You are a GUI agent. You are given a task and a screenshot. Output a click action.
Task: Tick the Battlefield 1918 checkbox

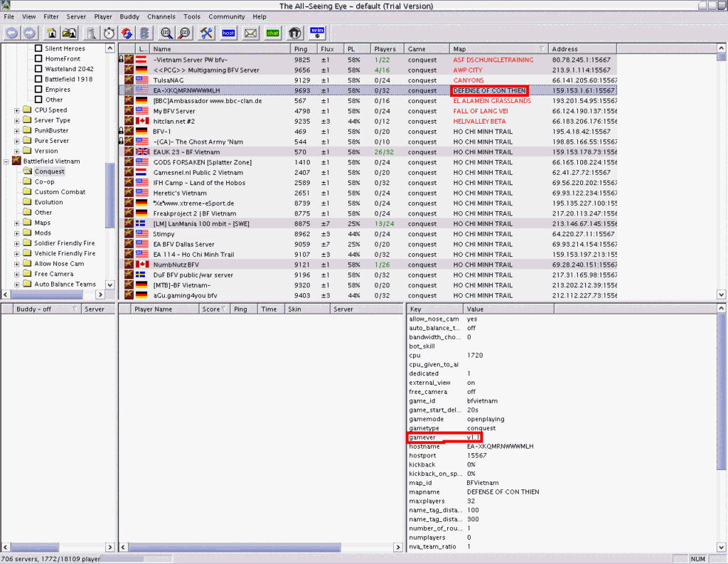[39, 80]
